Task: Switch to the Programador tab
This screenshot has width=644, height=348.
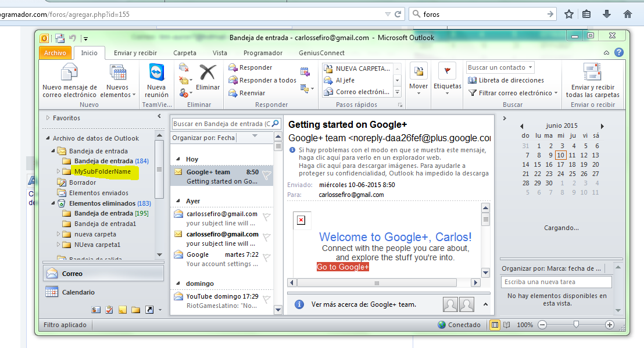Action: (x=263, y=53)
